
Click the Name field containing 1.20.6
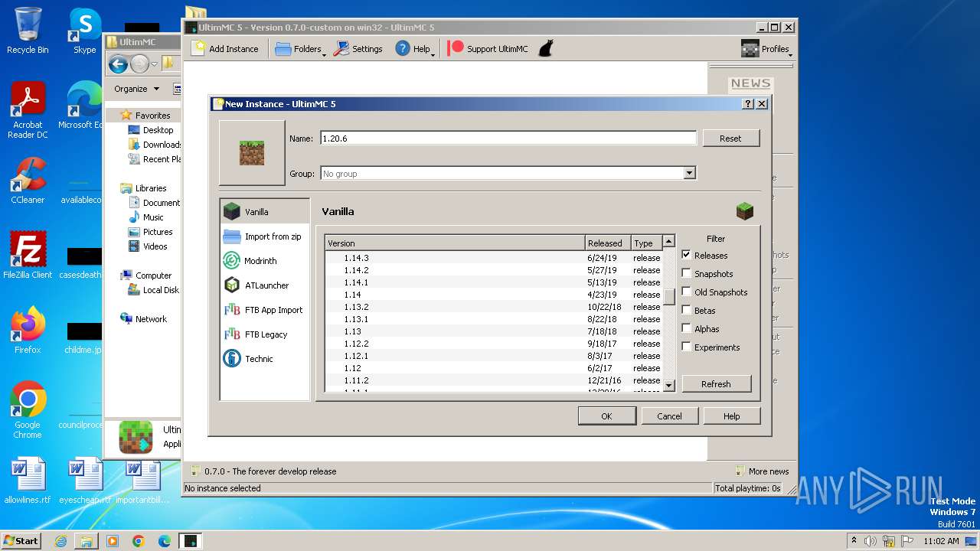[508, 139]
